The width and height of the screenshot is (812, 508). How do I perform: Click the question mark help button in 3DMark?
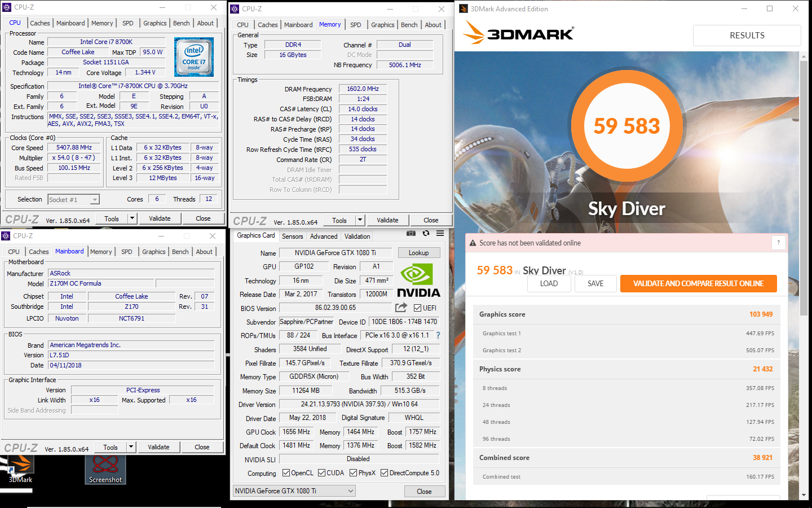[x=778, y=243]
